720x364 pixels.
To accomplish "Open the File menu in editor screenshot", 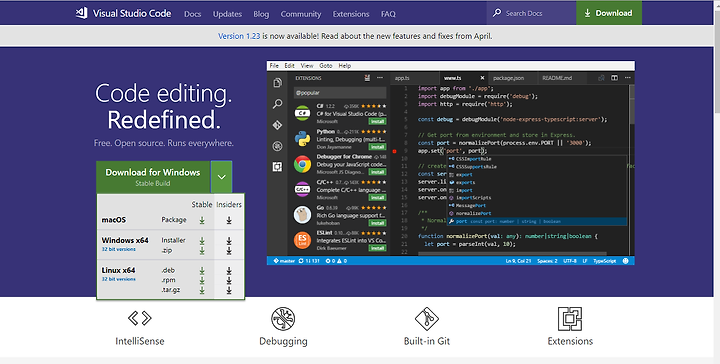I will [x=274, y=66].
